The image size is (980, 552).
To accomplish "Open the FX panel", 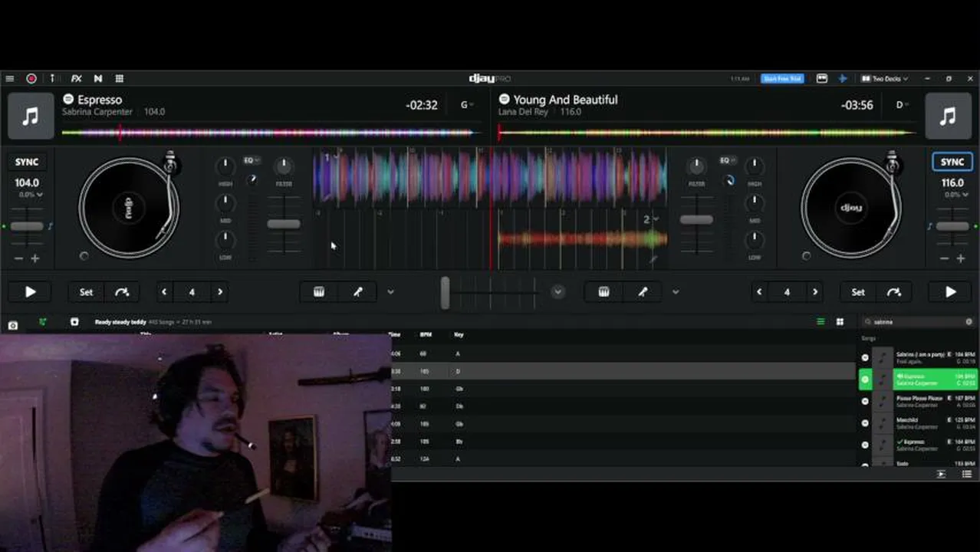I will (x=77, y=78).
